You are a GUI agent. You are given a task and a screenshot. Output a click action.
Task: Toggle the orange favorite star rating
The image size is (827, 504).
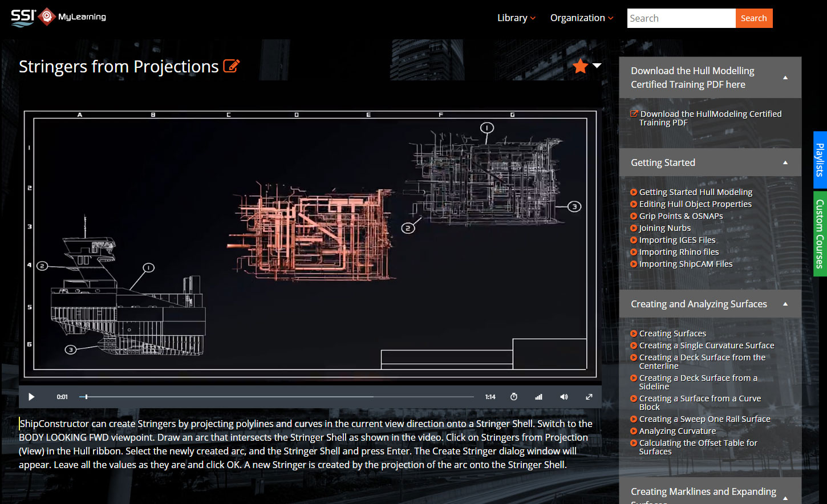click(x=579, y=66)
